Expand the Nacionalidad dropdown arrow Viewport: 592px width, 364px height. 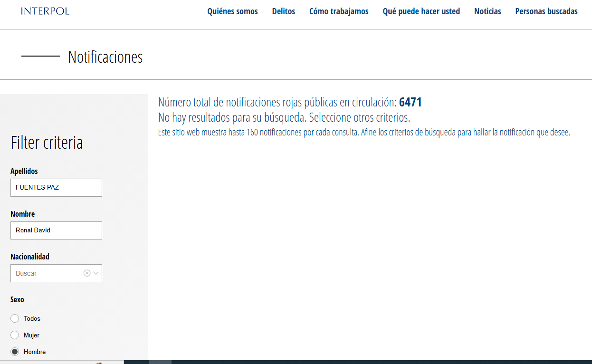[x=96, y=273]
